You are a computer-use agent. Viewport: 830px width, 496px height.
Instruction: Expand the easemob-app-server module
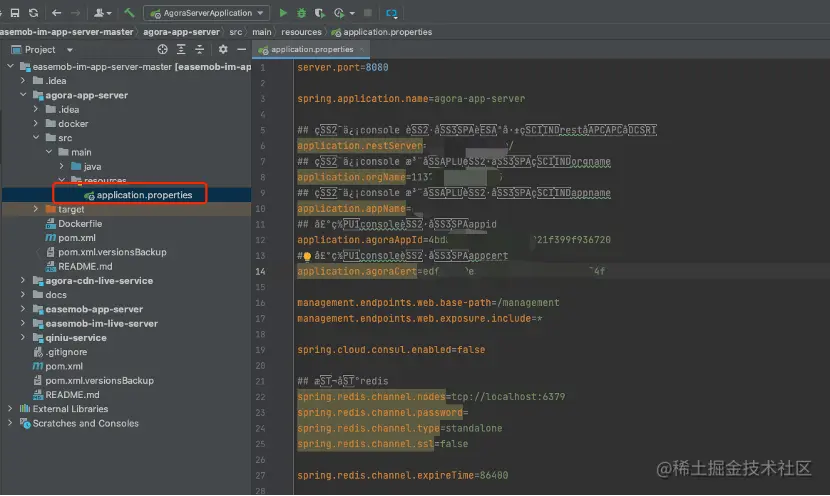point(23,309)
